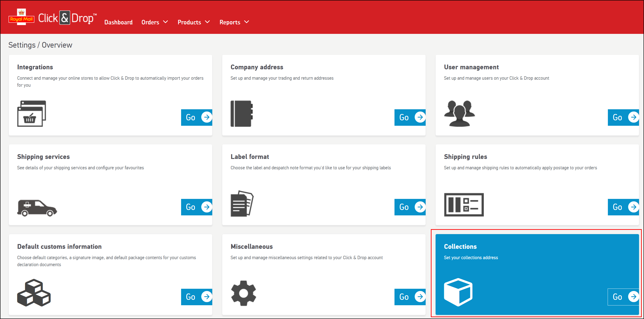Screen dimensions: 644x319
Task: Click the Label format documents icon
Action: point(242,203)
